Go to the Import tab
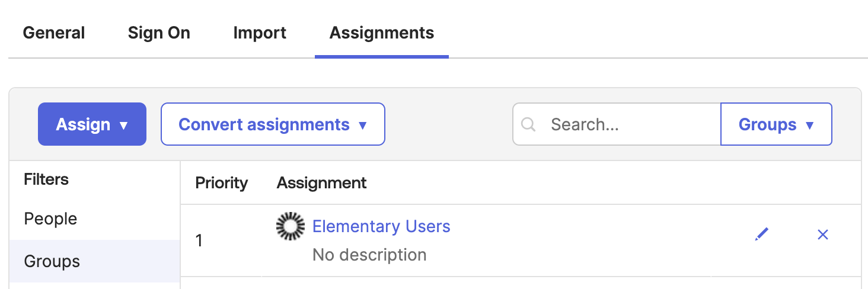 tap(260, 33)
